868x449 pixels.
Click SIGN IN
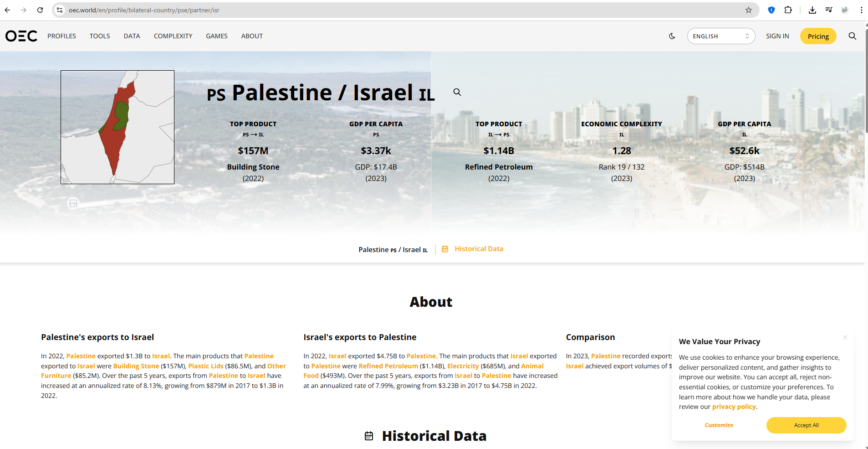[x=777, y=36]
